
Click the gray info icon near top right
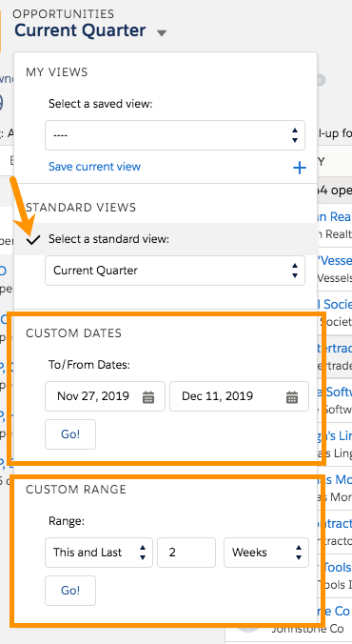pyautogui.click(x=322, y=80)
